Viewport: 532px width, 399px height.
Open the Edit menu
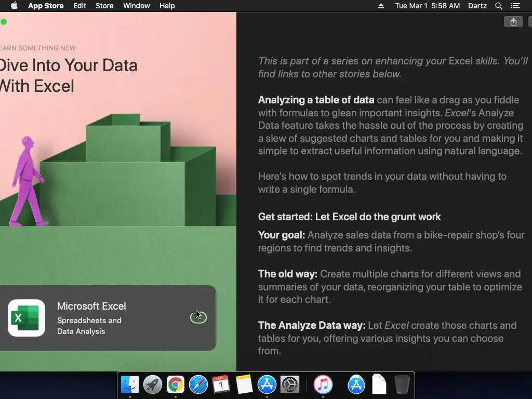(79, 6)
